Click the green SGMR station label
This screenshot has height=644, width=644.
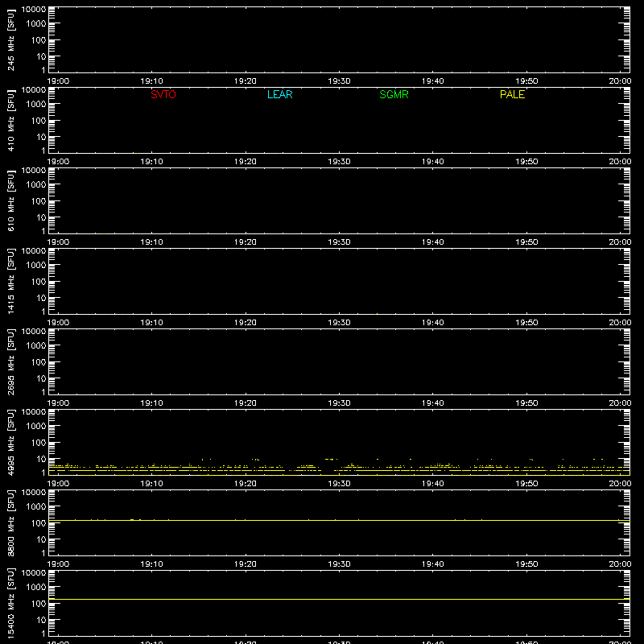coord(394,94)
